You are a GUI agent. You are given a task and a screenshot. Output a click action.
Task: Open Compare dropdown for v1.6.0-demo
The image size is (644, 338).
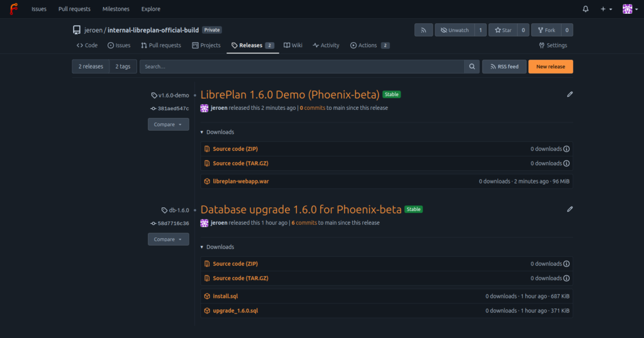168,124
